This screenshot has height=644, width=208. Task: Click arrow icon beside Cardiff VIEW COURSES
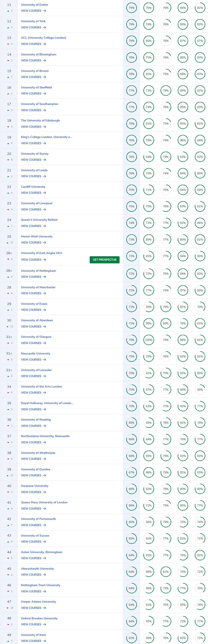coord(44,193)
